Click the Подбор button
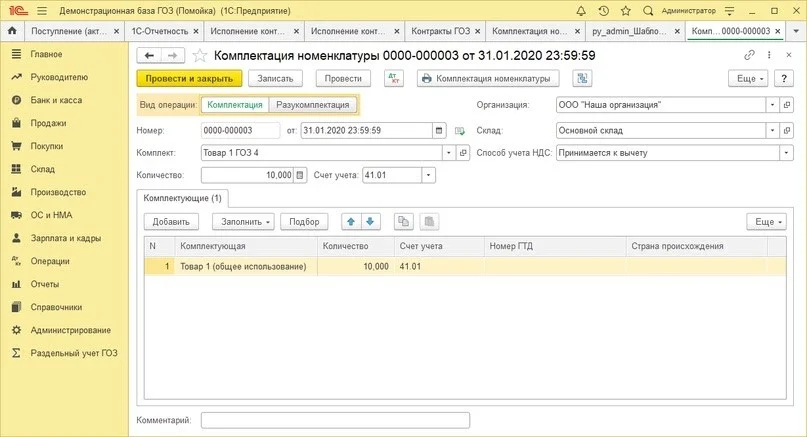This screenshot has height=437, width=807. point(304,222)
